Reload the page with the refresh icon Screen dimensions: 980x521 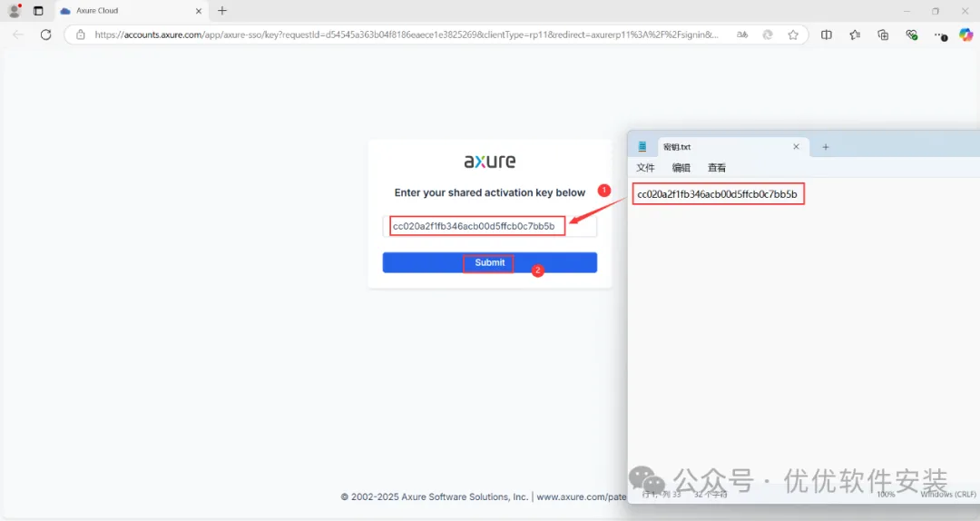[45, 34]
